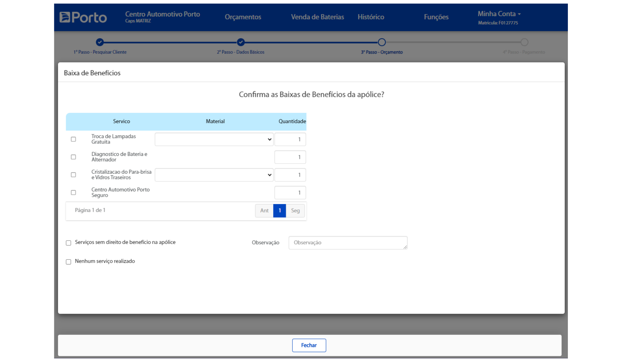Enable Serviços sem direito de benefício na apólice
Image resolution: width=644 pixels, height=362 pixels.
click(68, 243)
